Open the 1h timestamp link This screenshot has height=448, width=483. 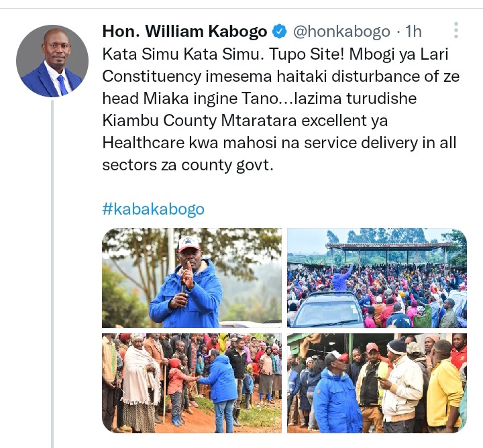point(413,32)
